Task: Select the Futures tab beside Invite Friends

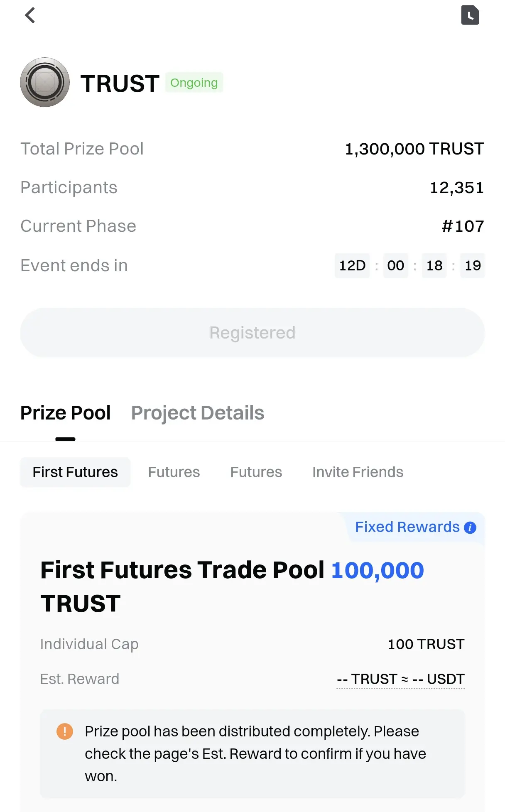Action: [x=256, y=472]
